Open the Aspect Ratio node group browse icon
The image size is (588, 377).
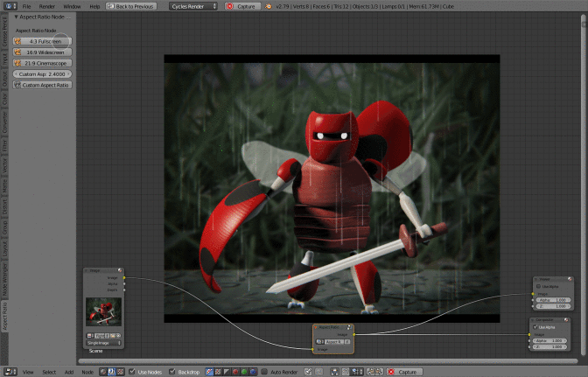320,342
